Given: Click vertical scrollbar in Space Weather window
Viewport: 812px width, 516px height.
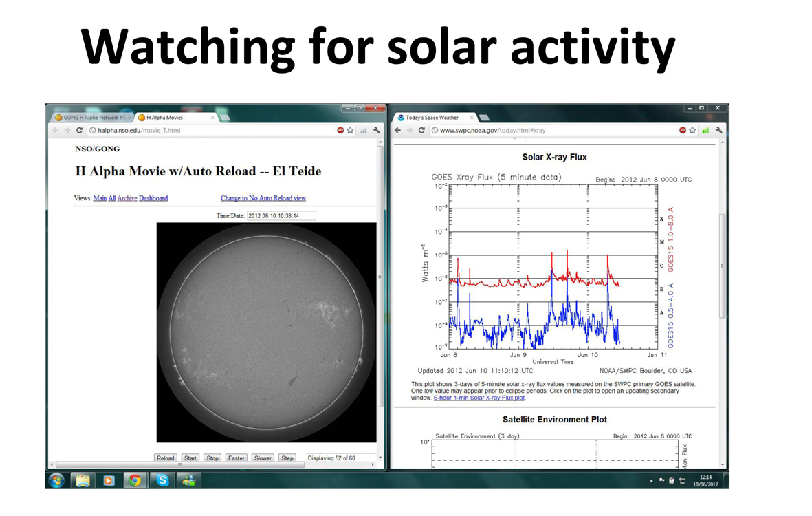Looking at the screenshot, I should pos(723,266).
